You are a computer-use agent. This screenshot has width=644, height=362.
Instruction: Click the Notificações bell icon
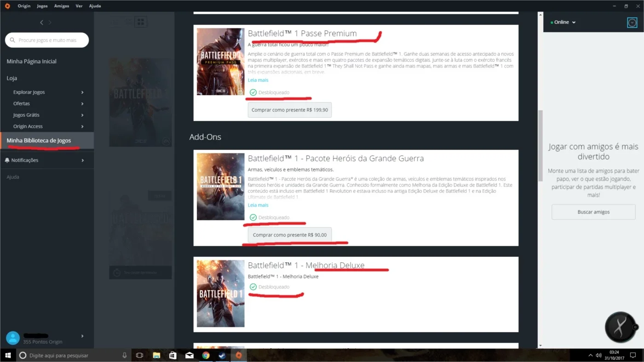7,160
